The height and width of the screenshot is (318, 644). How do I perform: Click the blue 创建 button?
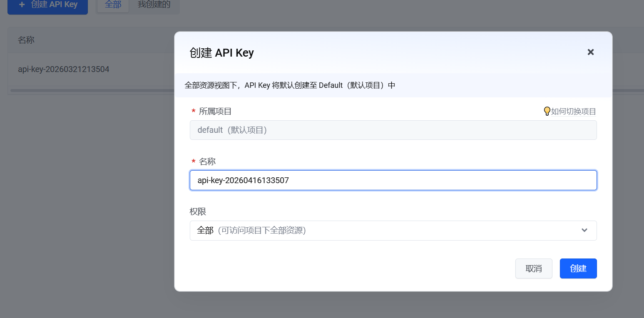[x=578, y=268]
